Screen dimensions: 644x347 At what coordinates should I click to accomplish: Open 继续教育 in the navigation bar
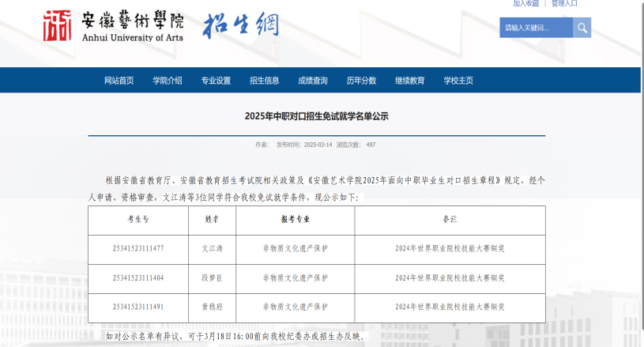(x=409, y=81)
